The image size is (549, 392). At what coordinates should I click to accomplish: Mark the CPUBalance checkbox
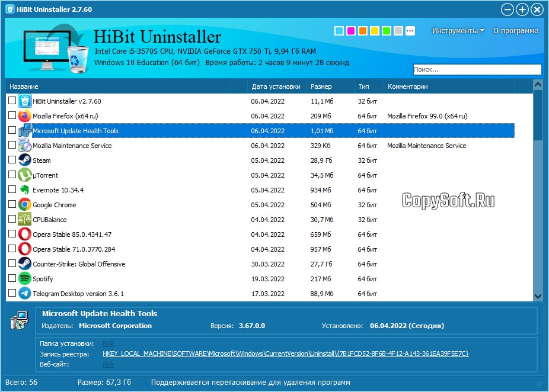click(12, 219)
